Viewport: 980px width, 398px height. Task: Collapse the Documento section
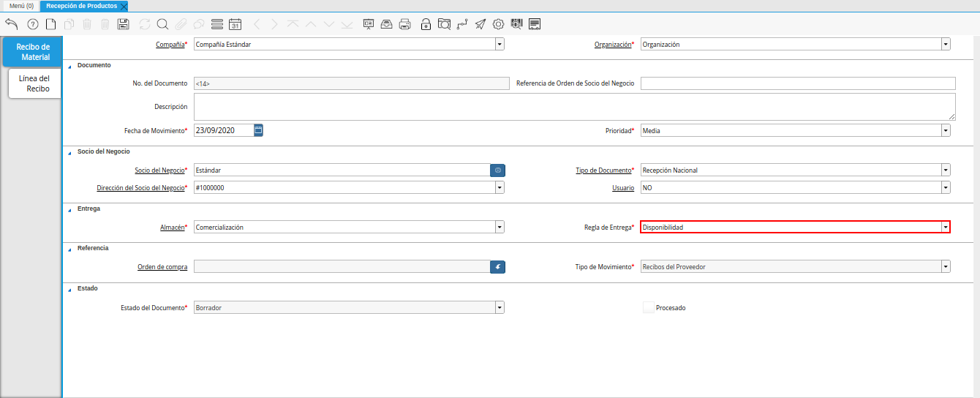(70, 66)
